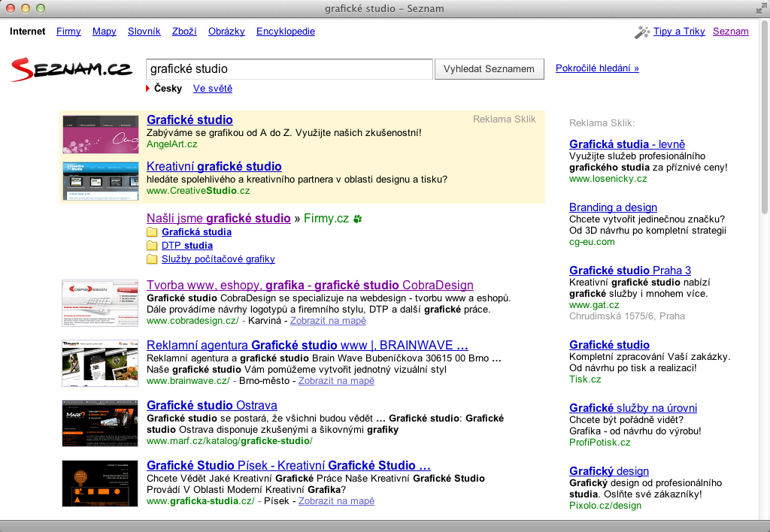
Task: Click the CreativeStudio ad thumbnail
Action: pos(101,181)
